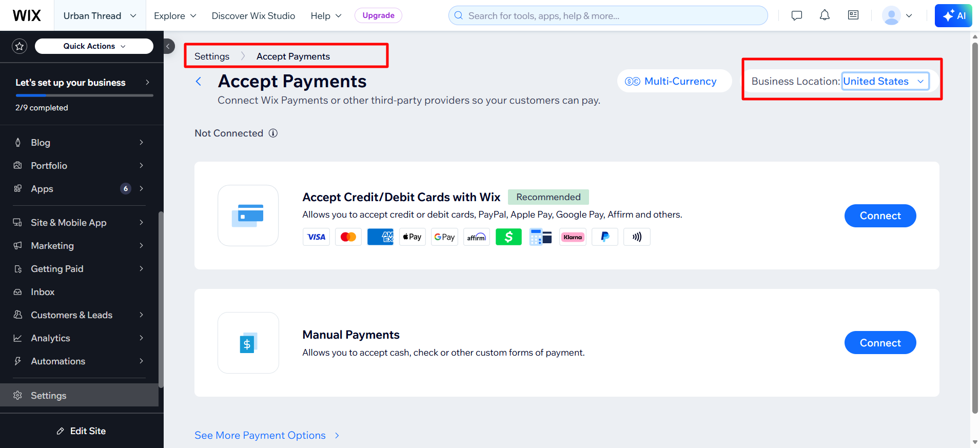Viewport: 980px width, 448px height.
Task: Open the Help menu
Action: (326, 15)
